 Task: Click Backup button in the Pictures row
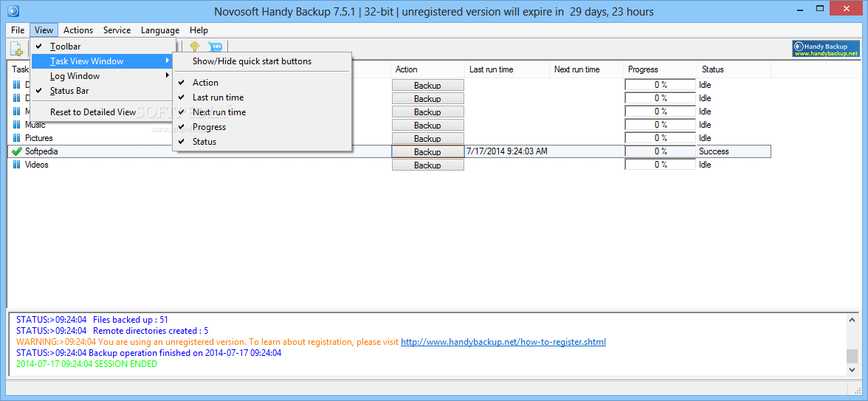(427, 139)
